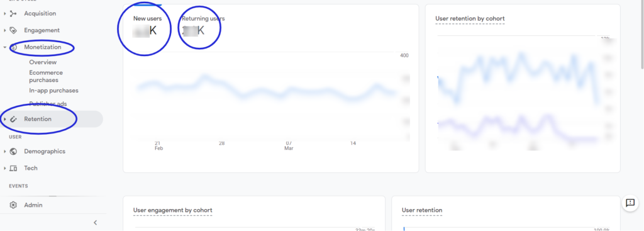The width and height of the screenshot is (644, 231).
Task: Expand the Demographics section arrow
Action: coord(5,151)
